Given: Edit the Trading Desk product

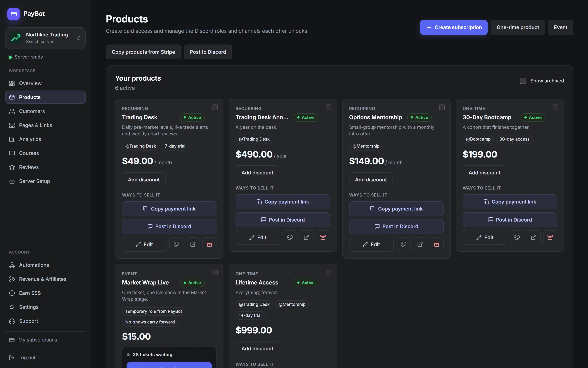Looking at the screenshot, I should click(144, 244).
